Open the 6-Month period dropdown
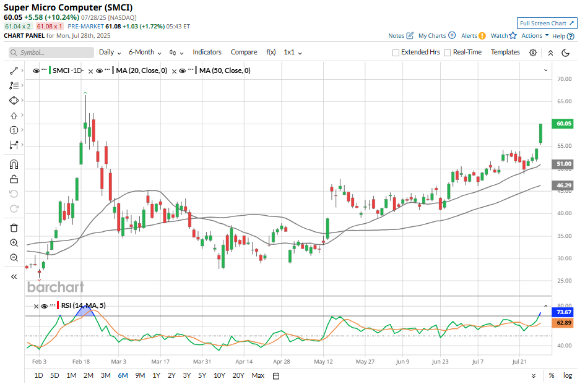585x392 pixels. [145, 53]
